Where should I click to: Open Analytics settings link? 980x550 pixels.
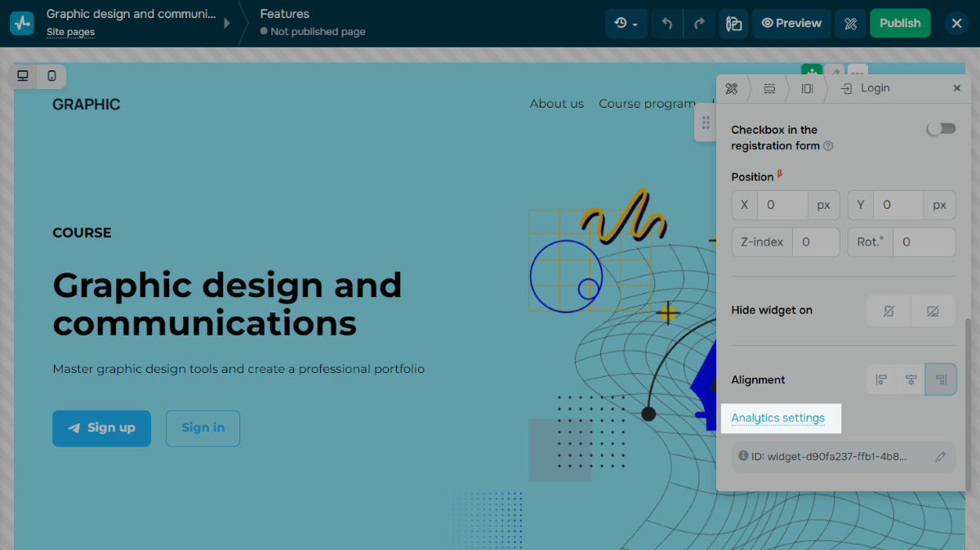click(x=777, y=418)
